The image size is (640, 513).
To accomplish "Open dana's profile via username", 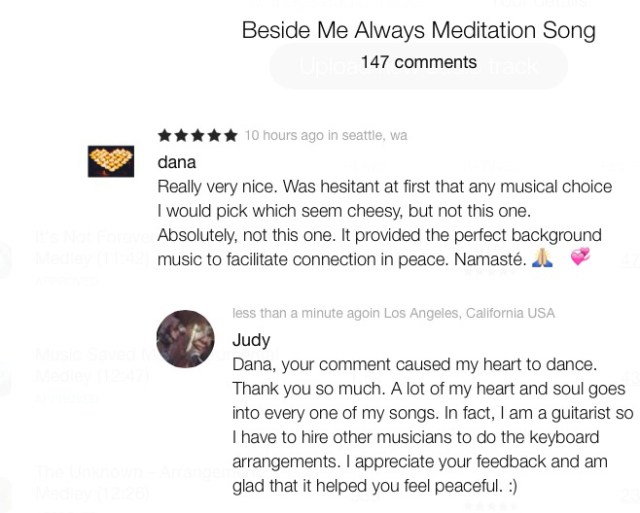I will click(177, 162).
